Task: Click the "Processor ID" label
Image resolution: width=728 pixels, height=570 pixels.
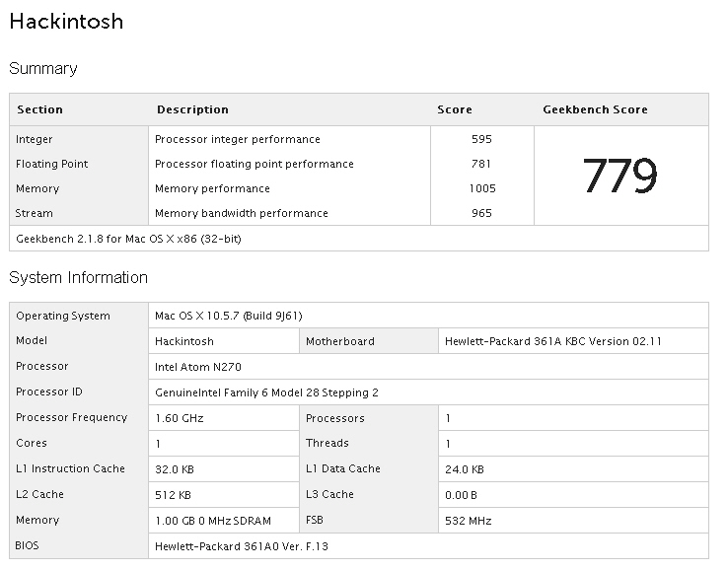Action: 49,392
